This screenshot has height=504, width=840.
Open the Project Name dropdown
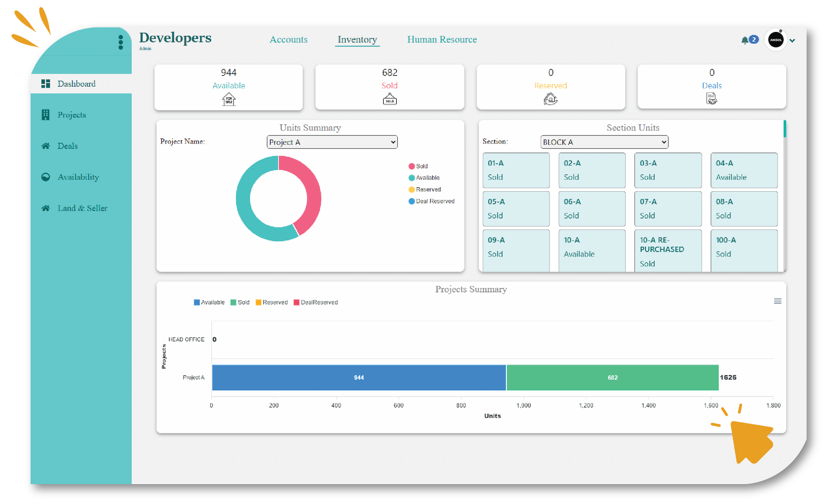[332, 142]
